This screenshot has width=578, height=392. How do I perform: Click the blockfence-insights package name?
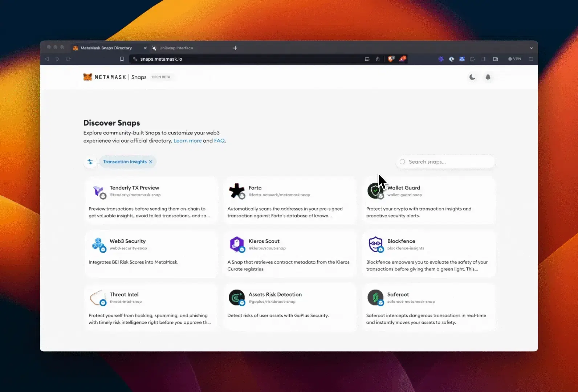tap(406, 248)
